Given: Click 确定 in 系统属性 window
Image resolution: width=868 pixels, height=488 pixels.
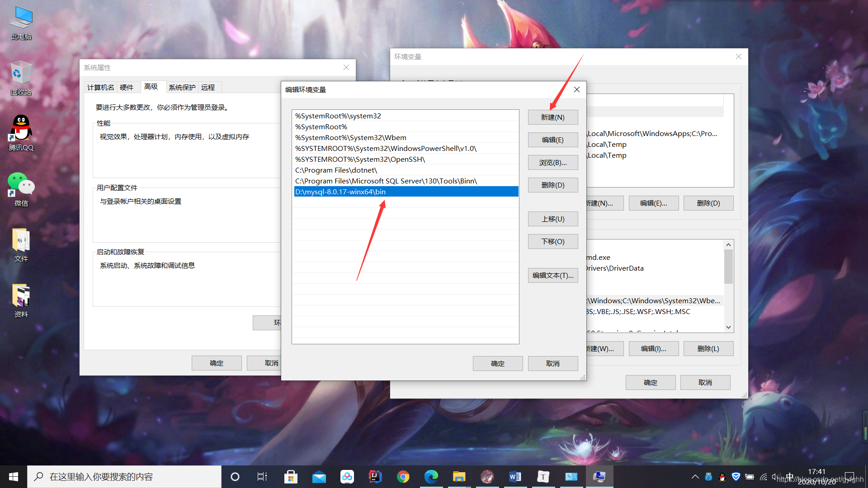Looking at the screenshot, I should coord(217,363).
